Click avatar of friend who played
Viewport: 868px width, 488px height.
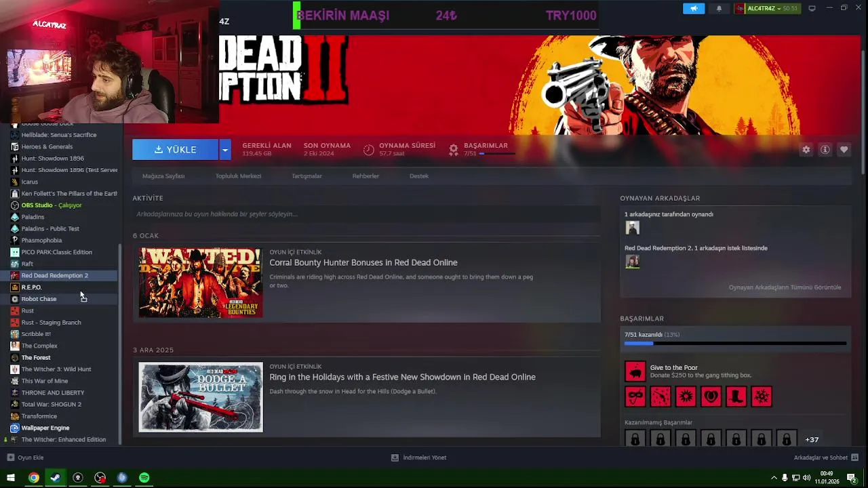[x=633, y=228]
